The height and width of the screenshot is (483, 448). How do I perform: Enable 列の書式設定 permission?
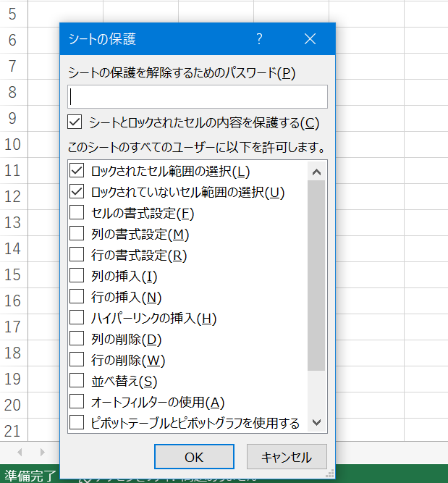[x=77, y=234]
